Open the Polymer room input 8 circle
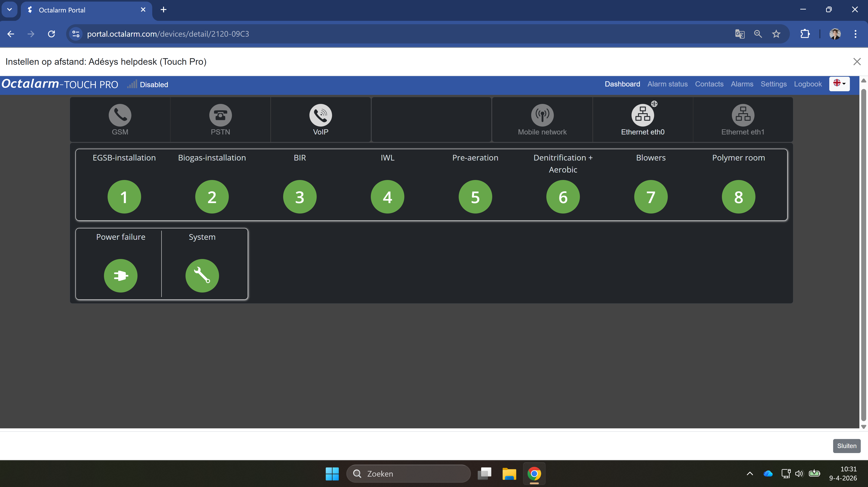 738,197
